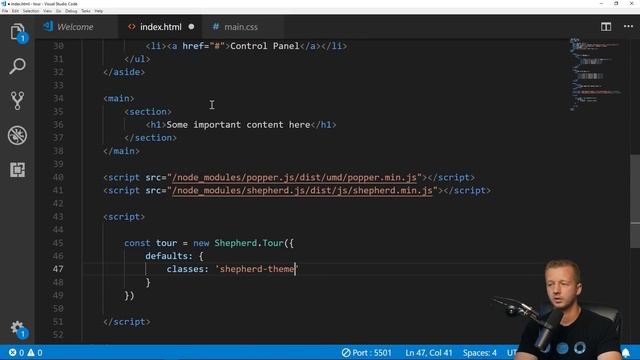This screenshot has height=360, width=640.
Task: Click the closing </aside> tag
Action: click(124, 72)
